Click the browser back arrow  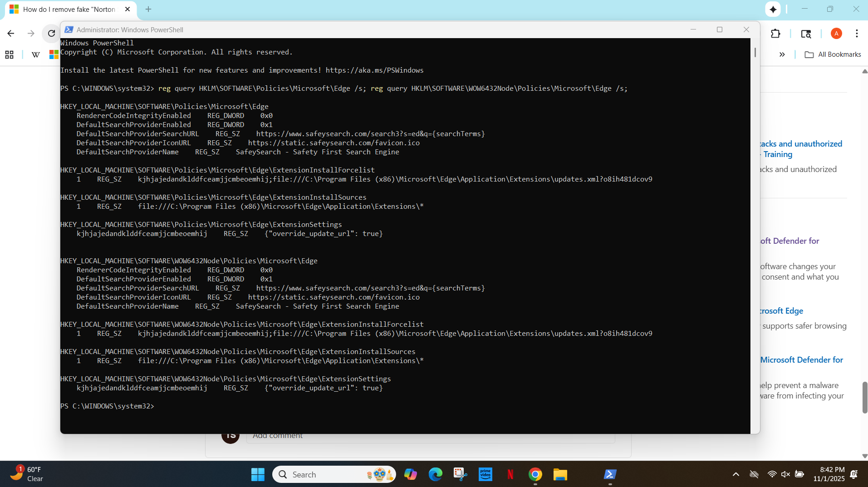11,34
